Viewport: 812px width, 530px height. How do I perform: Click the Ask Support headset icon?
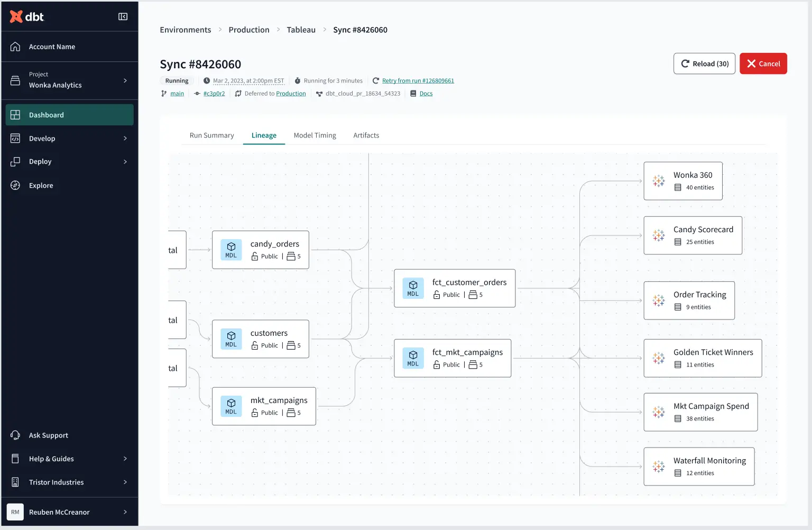coord(15,435)
